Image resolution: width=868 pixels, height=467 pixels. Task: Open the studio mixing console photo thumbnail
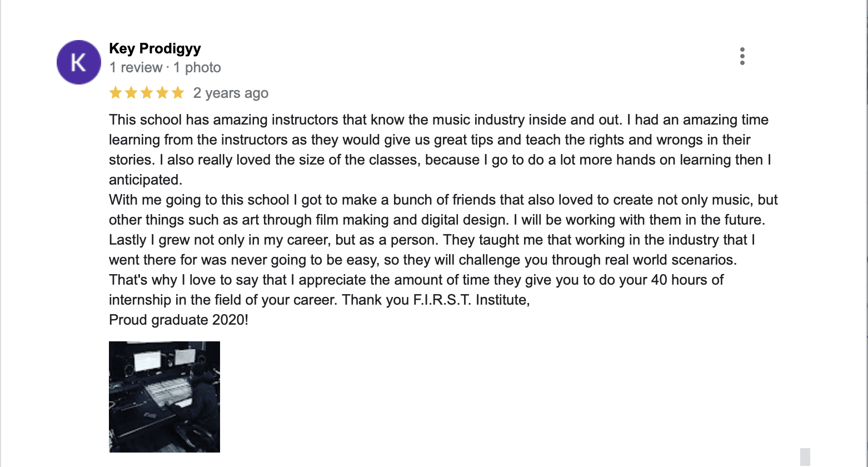point(164,397)
